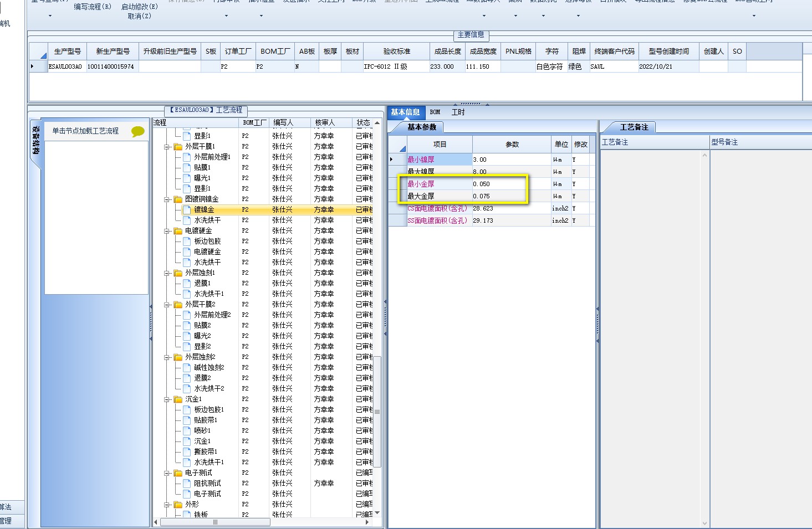The width and height of the screenshot is (812, 529).
Task: Click the document icon of 贴胶带1
Action: [x=187, y=420]
